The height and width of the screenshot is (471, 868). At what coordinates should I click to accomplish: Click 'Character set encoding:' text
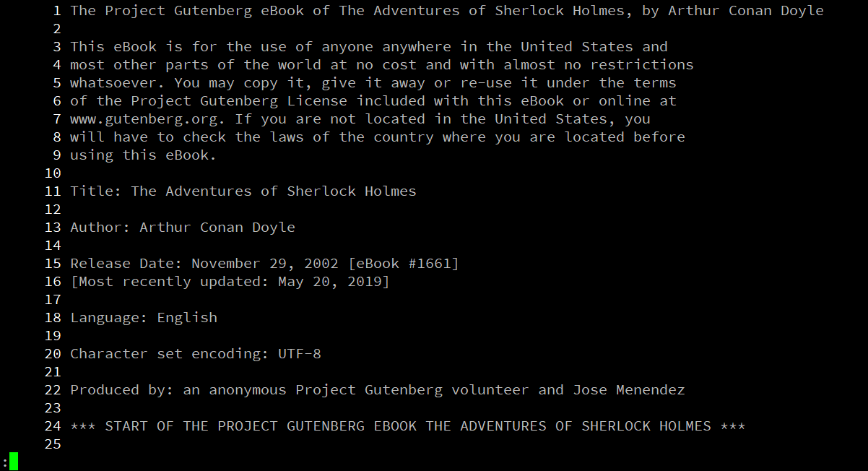point(169,354)
